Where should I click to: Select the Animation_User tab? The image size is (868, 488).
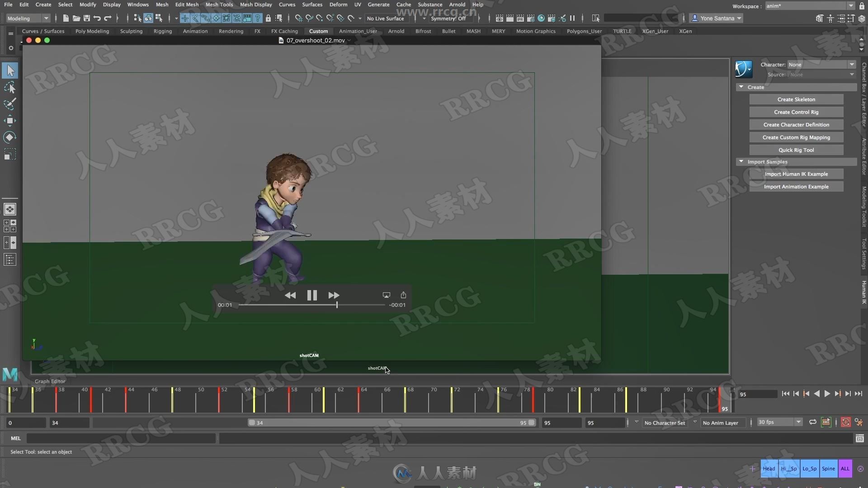click(x=358, y=31)
